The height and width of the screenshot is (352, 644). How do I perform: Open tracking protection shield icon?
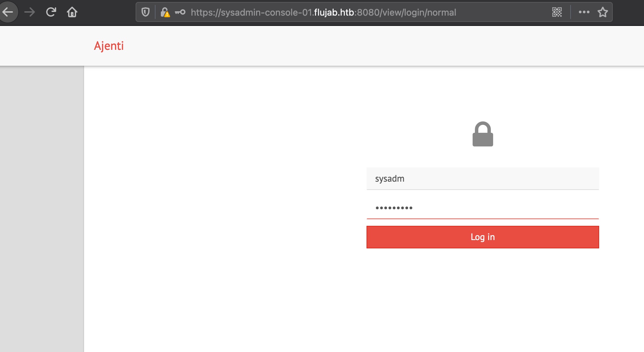tap(145, 12)
